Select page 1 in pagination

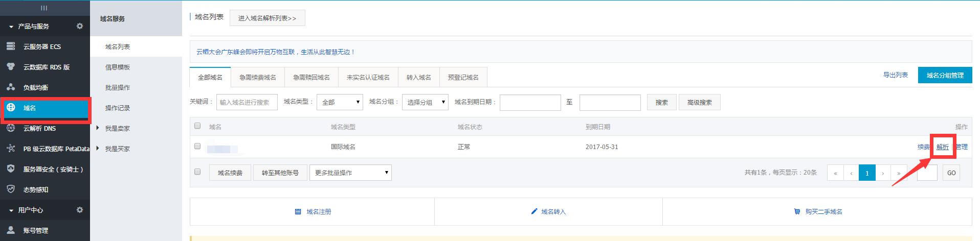click(x=867, y=173)
